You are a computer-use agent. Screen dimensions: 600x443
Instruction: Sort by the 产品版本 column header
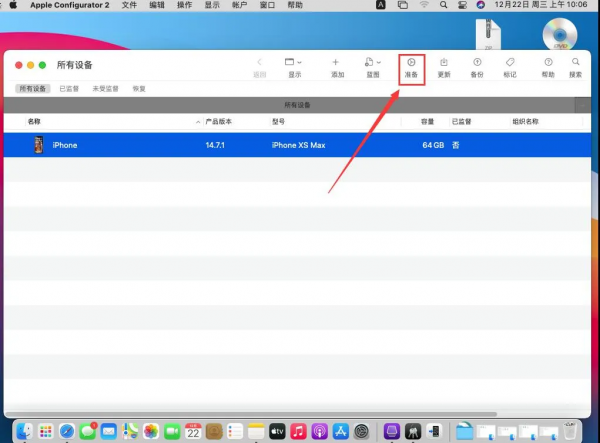[x=218, y=122]
